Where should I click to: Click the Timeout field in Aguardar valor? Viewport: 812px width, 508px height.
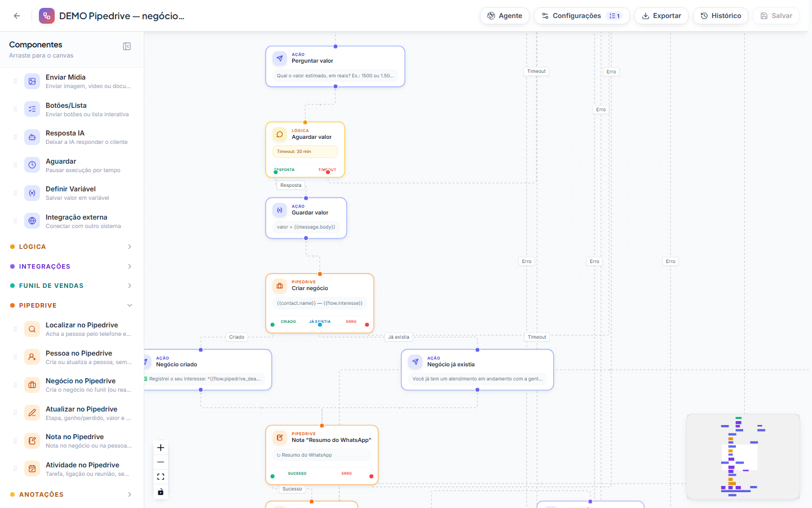(x=305, y=151)
